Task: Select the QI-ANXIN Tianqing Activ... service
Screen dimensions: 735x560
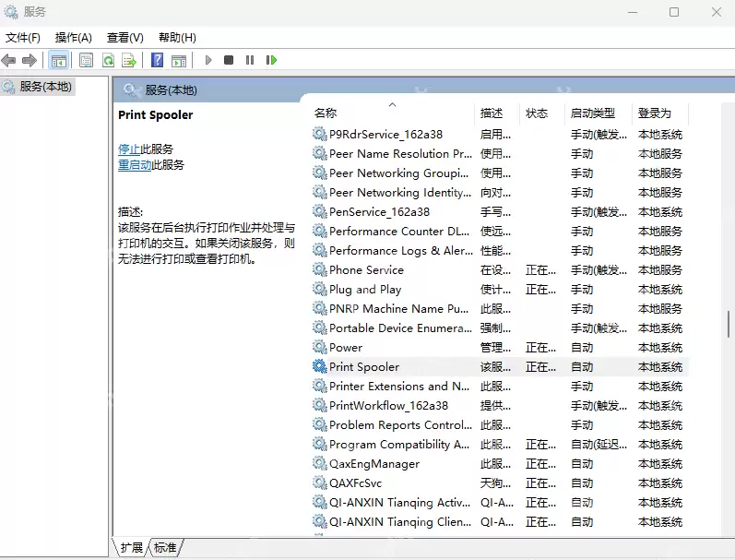Action: point(500,502)
